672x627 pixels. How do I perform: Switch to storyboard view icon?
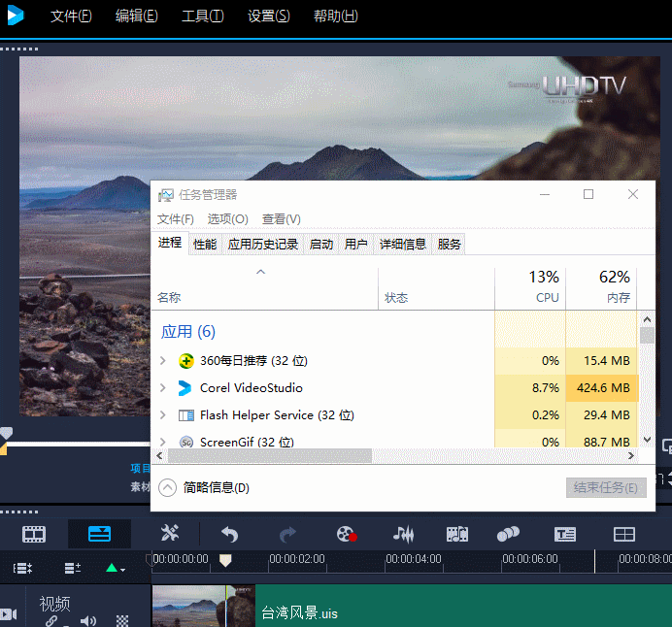tap(34, 534)
